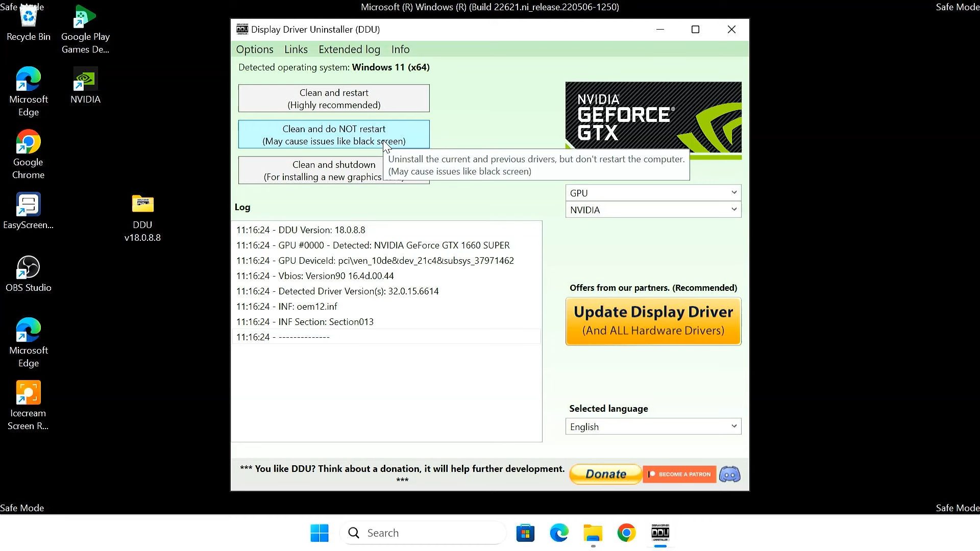Click the DDU title bar app icon
The width and height of the screenshot is (980, 551).
(x=242, y=29)
